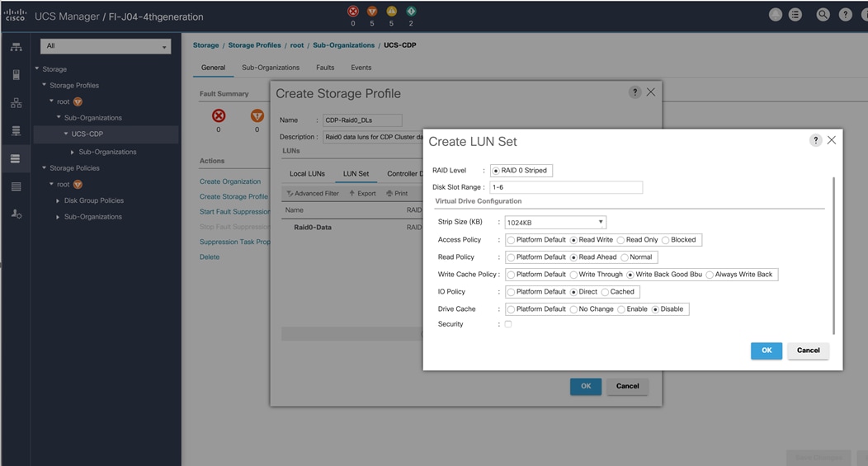Open the LAN network icon in left navigation
Screen dimensions: 868x466
16,103
